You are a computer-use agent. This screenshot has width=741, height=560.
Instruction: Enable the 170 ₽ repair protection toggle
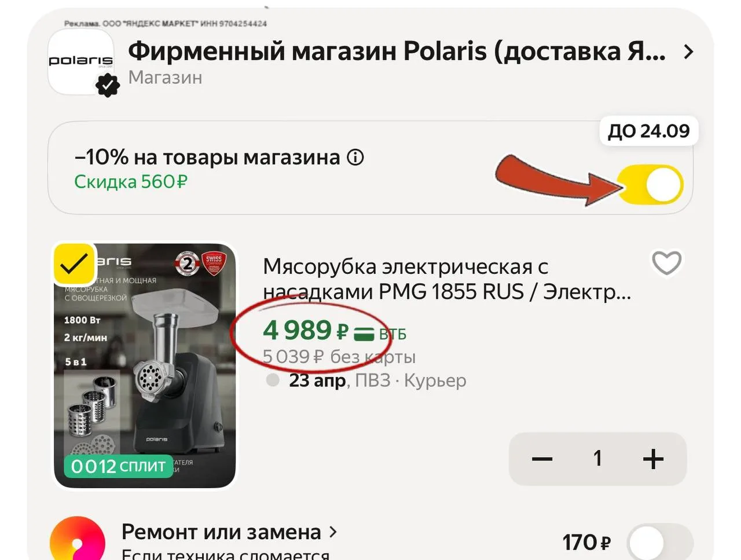(x=660, y=543)
